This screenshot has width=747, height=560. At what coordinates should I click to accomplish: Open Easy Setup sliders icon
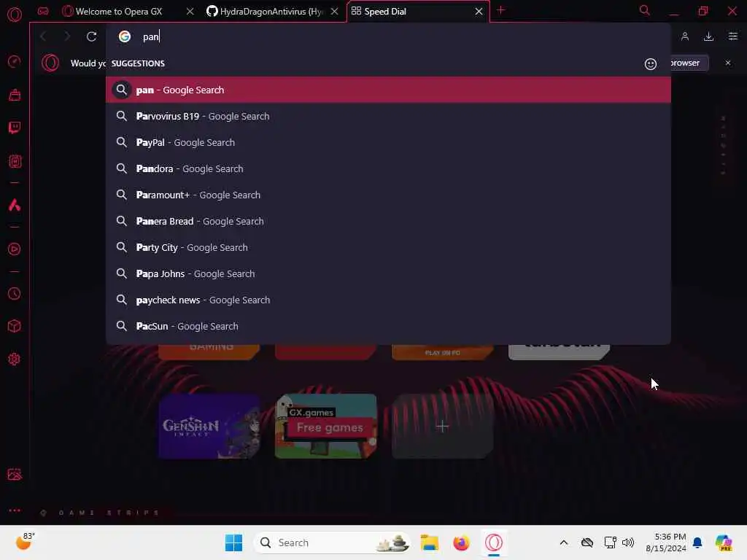(732, 36)
